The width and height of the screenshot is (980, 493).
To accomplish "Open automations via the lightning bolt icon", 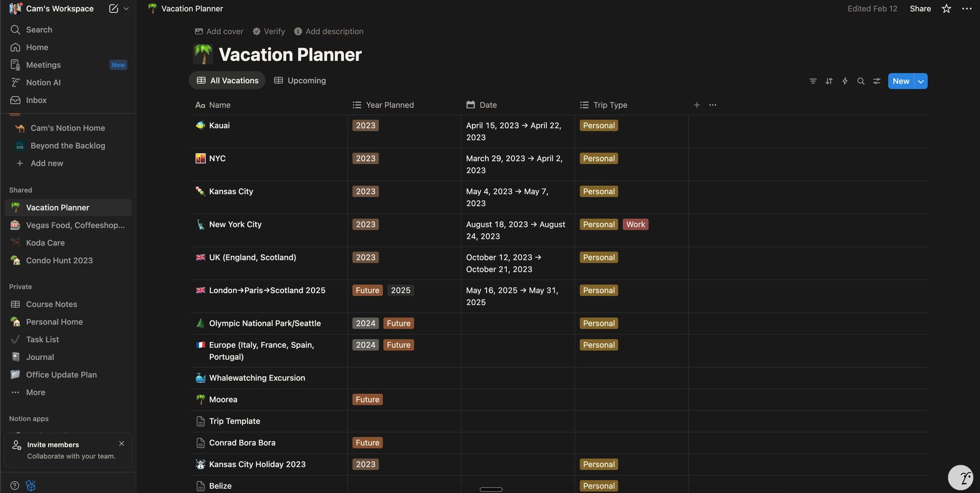I will (845, 81).
